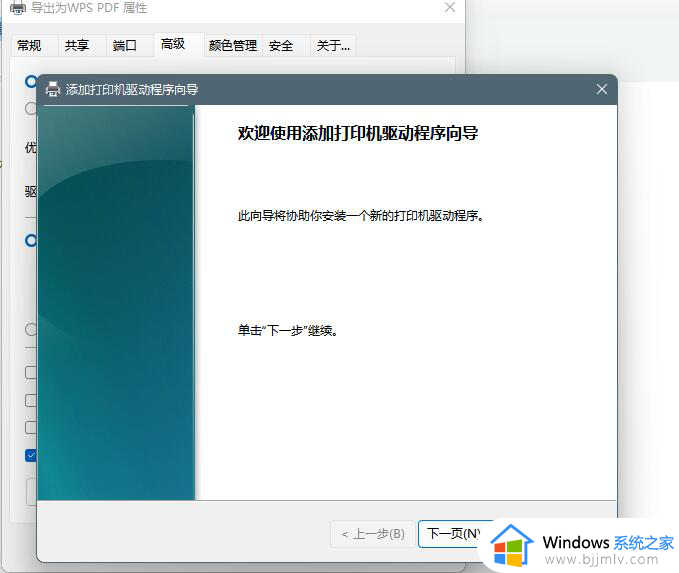Click the printer icon in properties title bar
679x573 pixels.
click(x=18, y=8)
